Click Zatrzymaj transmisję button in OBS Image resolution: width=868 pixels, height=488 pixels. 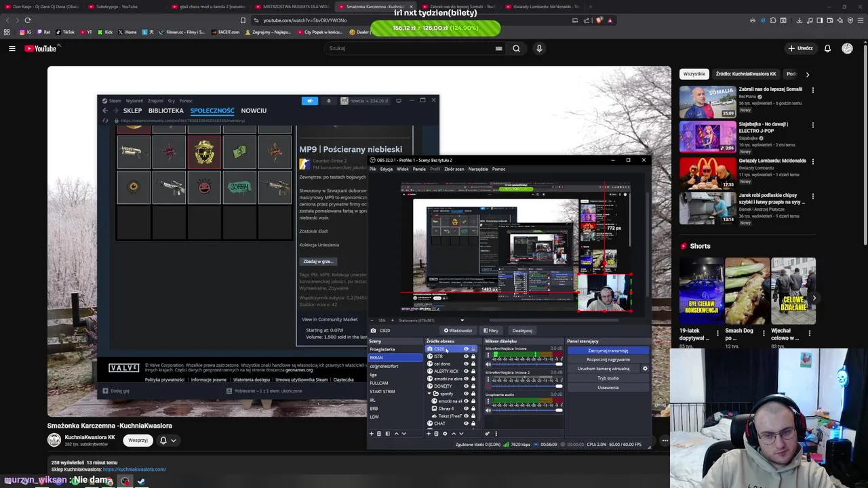click(608, 350)
